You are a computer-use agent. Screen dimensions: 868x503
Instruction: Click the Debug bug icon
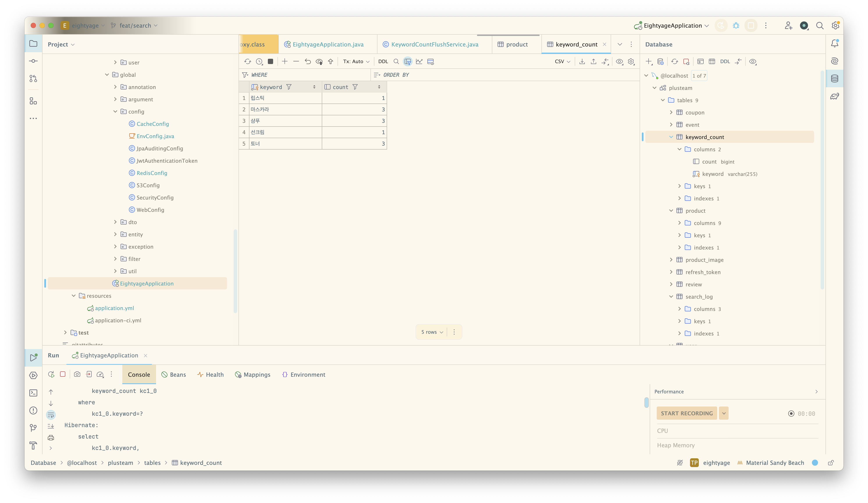click(x=736, y=25)
